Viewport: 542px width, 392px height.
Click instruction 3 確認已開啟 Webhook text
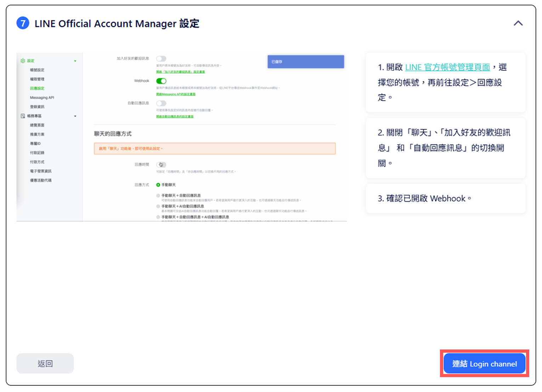[x=424, y=198]
